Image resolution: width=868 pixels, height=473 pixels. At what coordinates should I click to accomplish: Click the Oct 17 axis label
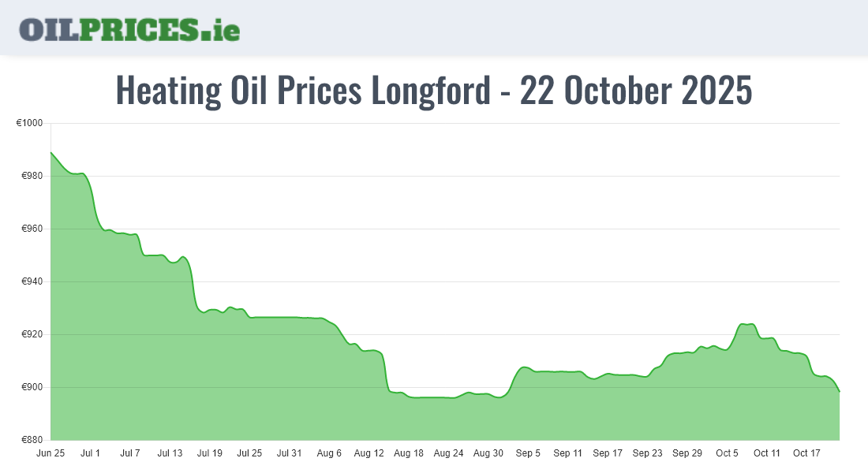(x=806, y=453)
